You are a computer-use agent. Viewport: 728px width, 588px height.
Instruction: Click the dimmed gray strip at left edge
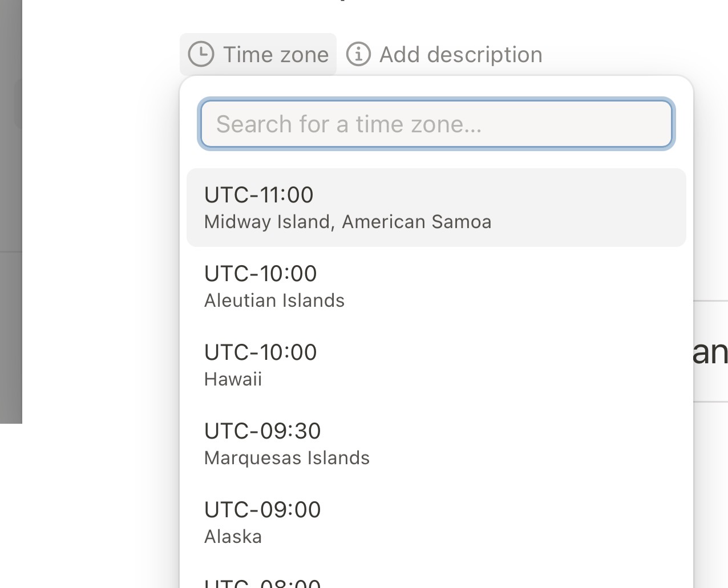10,228
